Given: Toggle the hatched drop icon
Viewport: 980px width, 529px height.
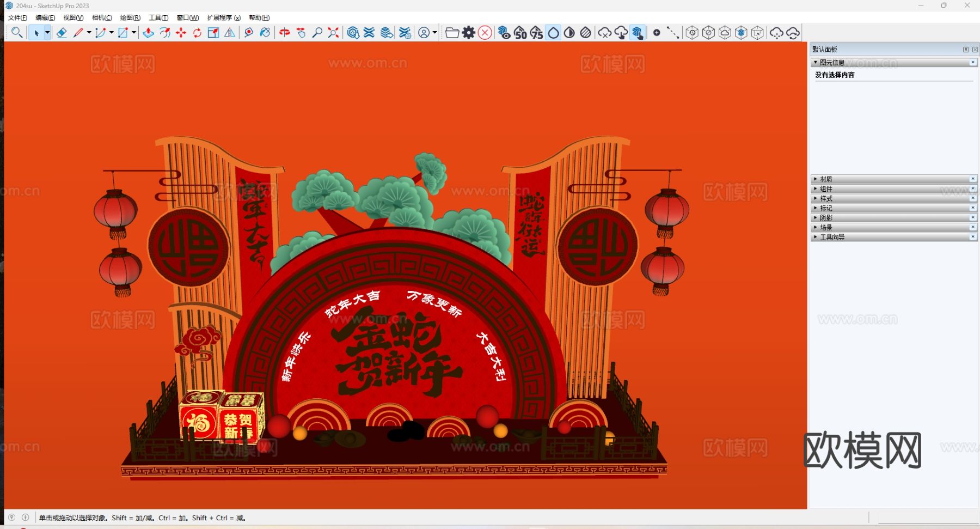Looking at the screenshot, I should pos(585,33).
